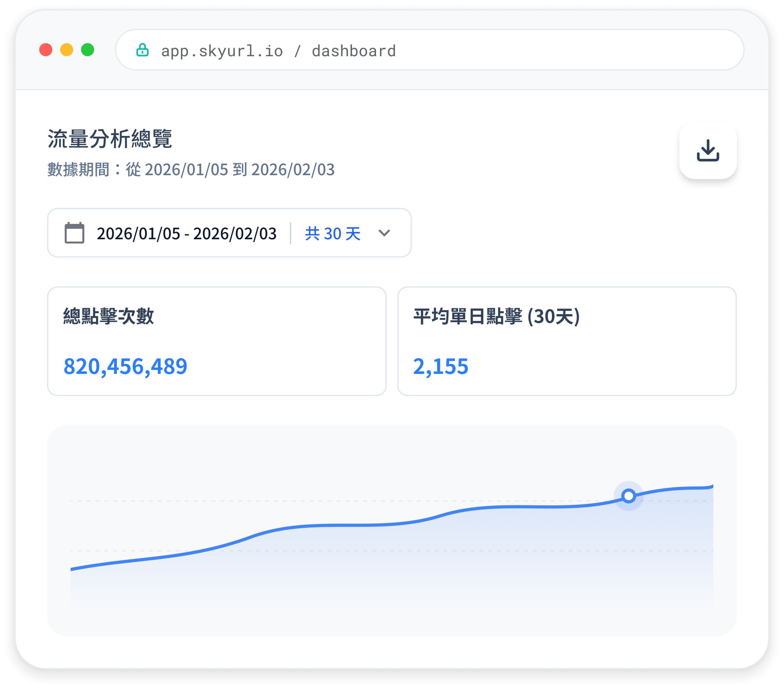Click the 平均單日點擊 (30天) card title

click(x=497, y=316)
